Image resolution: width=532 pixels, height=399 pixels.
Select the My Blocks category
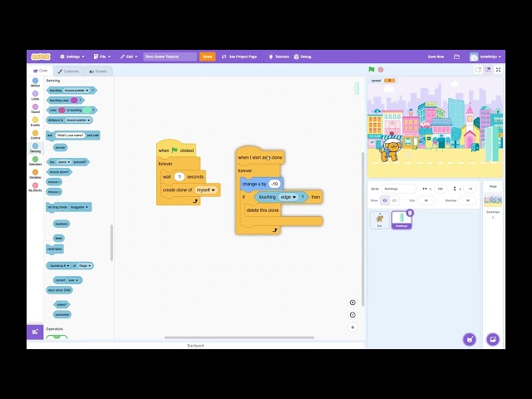point(35,187)
